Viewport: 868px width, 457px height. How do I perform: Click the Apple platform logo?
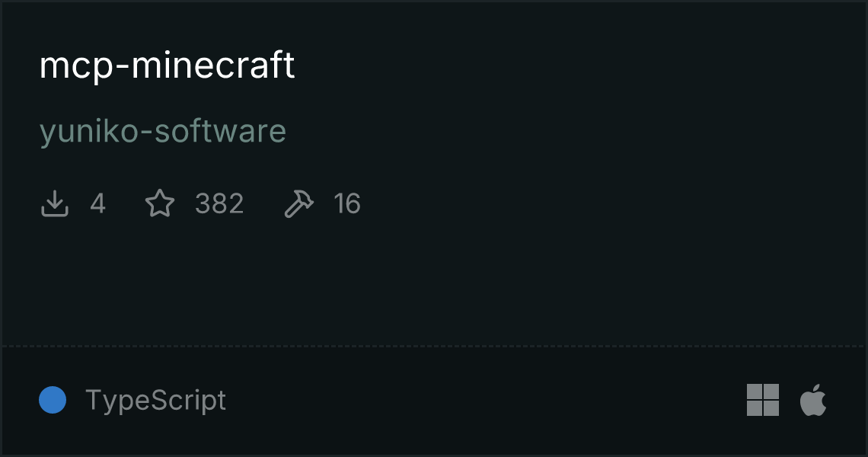[813, 400]
